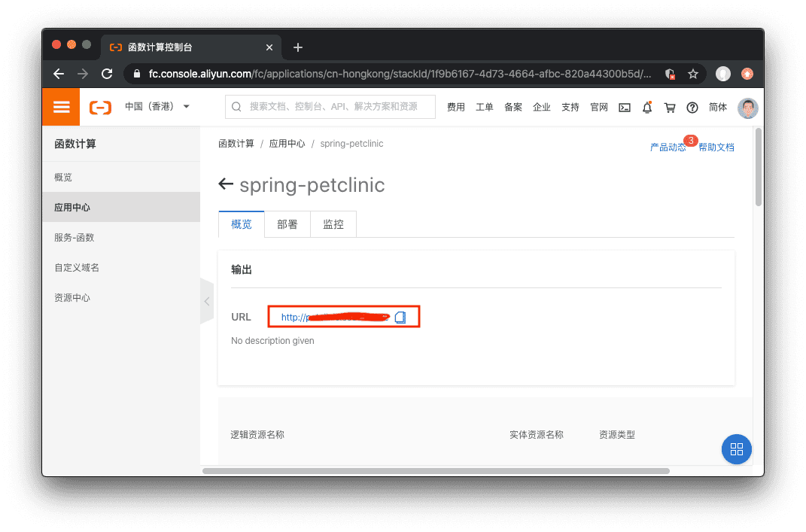Click the 应用中心 breadcrumb link
This screenshot has height=532, width=806.
287,144
